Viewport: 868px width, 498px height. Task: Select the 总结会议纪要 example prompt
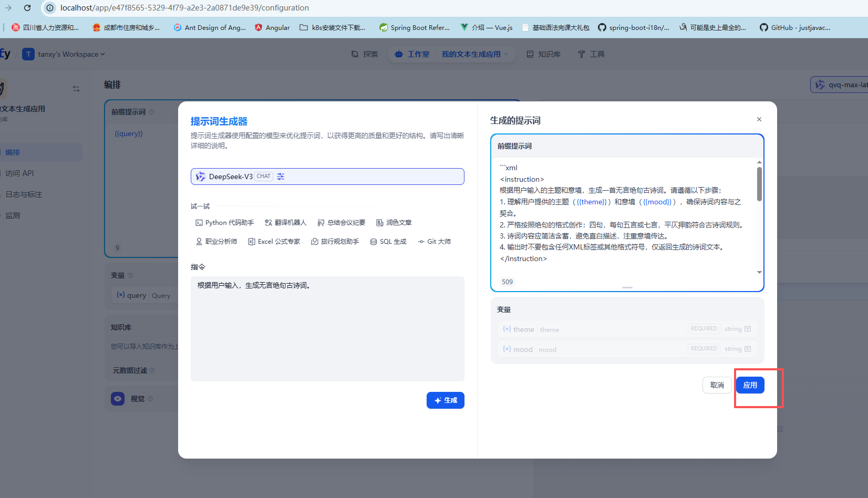(341, 222)
